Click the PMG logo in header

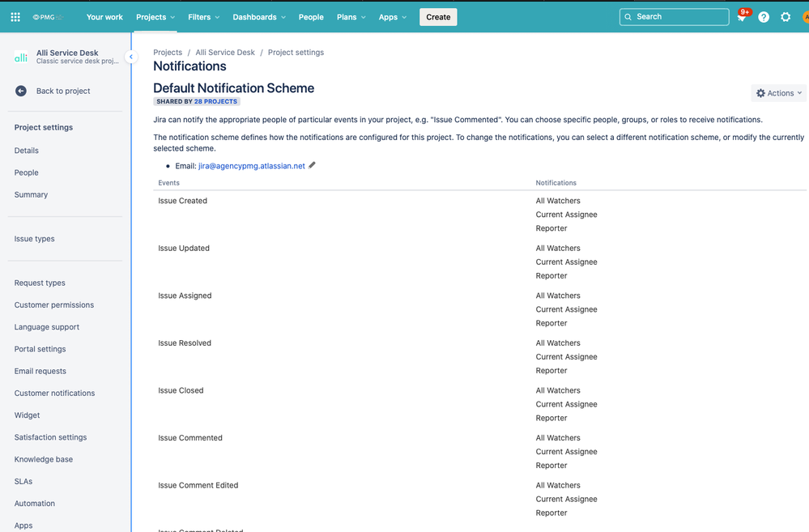(48, 17)
